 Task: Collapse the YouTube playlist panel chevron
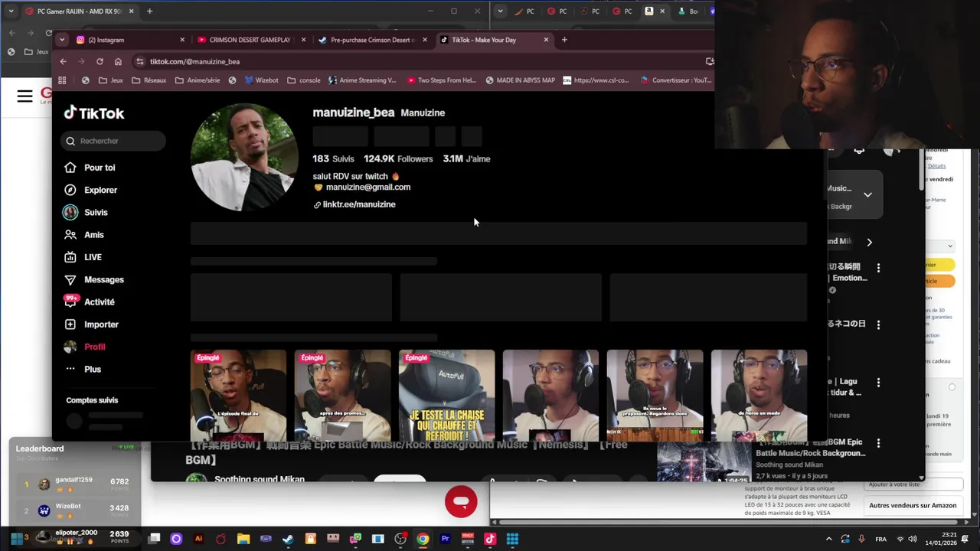[867, 195]
